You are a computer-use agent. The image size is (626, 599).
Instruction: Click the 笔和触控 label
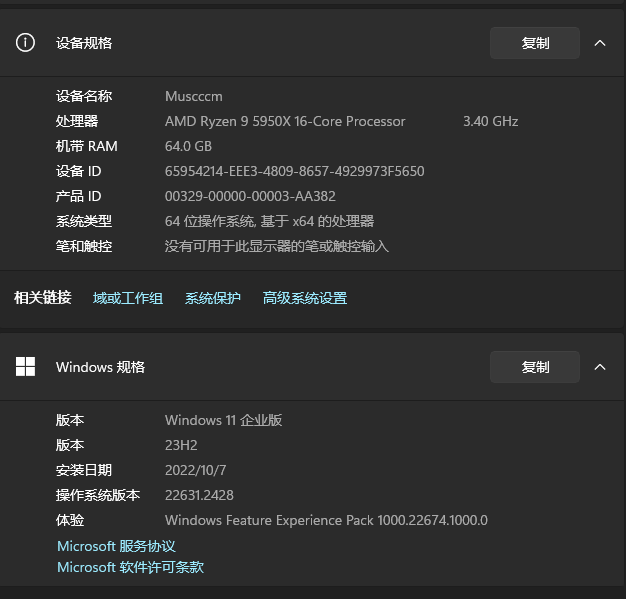coord(84,246)
